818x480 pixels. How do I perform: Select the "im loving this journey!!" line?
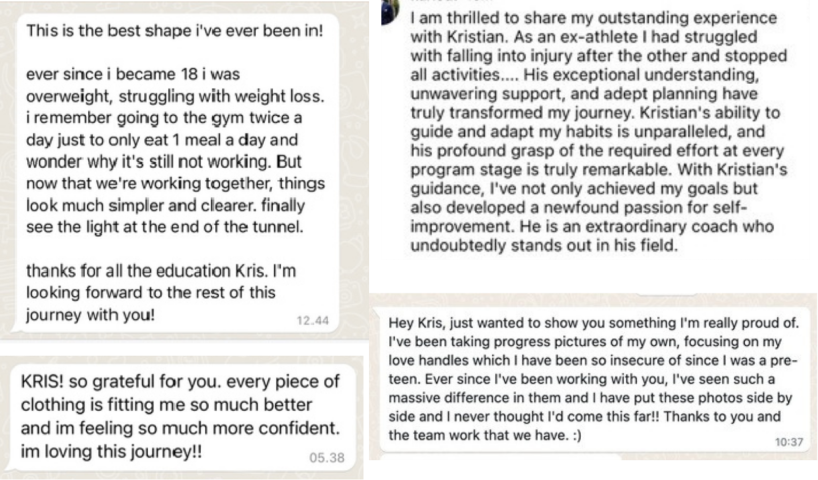pos(111,451)
